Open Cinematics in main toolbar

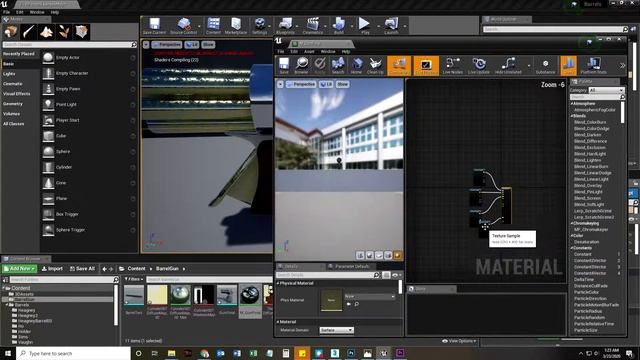click(x=313, y=26)
